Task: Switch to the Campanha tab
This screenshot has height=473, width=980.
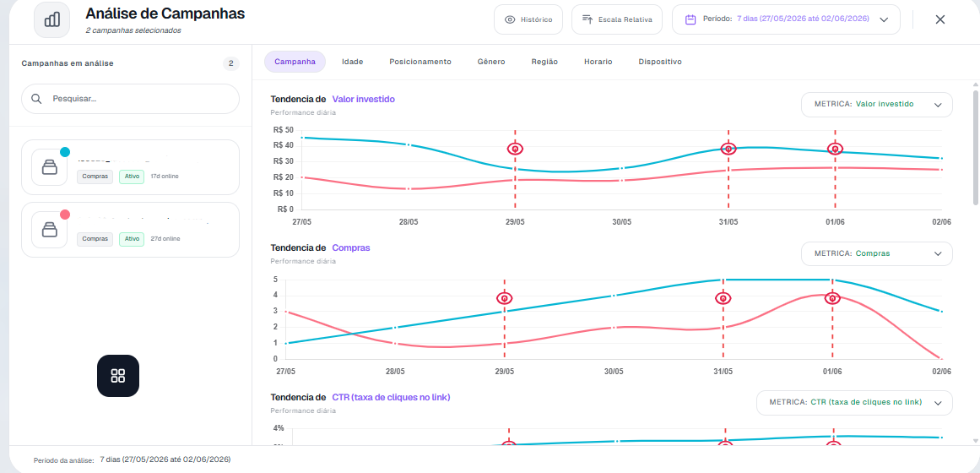Action: pos(295,62)
